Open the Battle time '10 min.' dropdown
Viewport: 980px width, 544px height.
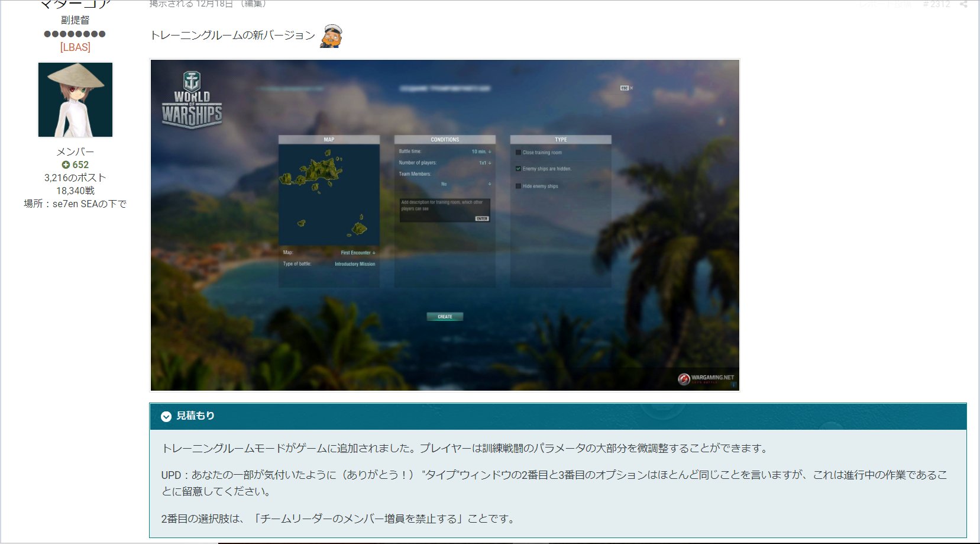tap(481, 152)
